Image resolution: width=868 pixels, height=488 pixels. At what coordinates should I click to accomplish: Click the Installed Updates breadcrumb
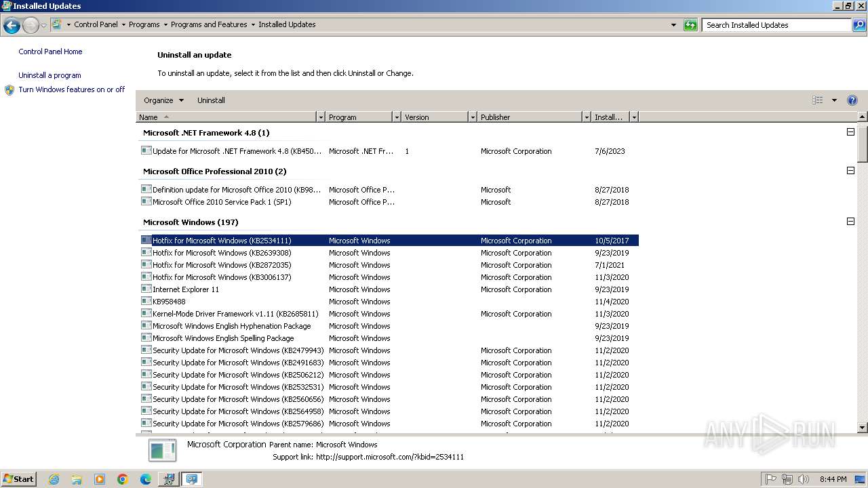click(287, 24)
